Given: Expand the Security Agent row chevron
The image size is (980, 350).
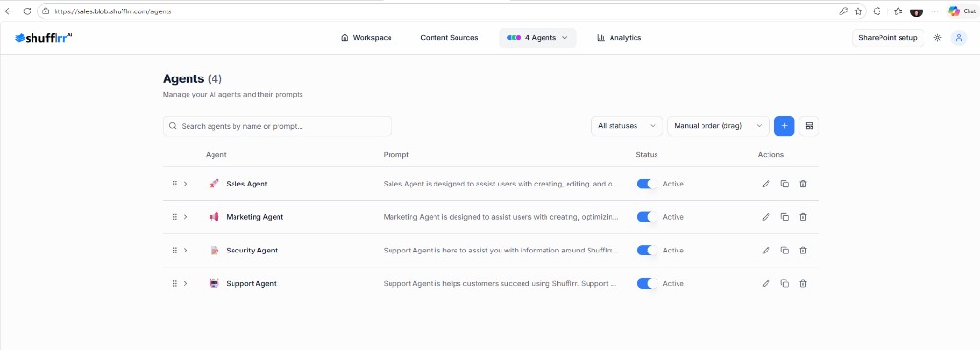Looking at the screenshot, I should pos(185,250).
